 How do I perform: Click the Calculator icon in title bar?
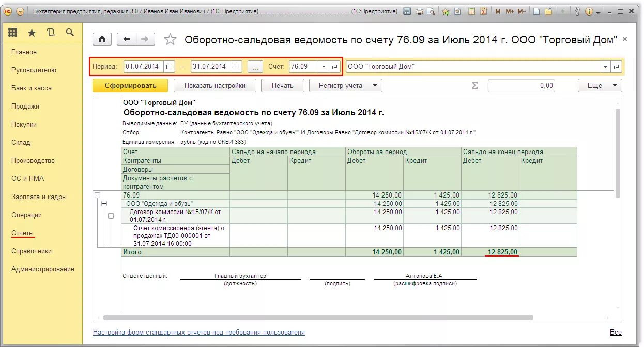tap(472, 11)
